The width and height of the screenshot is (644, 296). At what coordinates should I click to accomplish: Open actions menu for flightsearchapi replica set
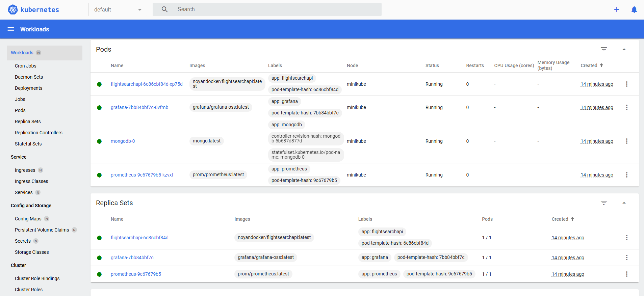pos(627,238)
